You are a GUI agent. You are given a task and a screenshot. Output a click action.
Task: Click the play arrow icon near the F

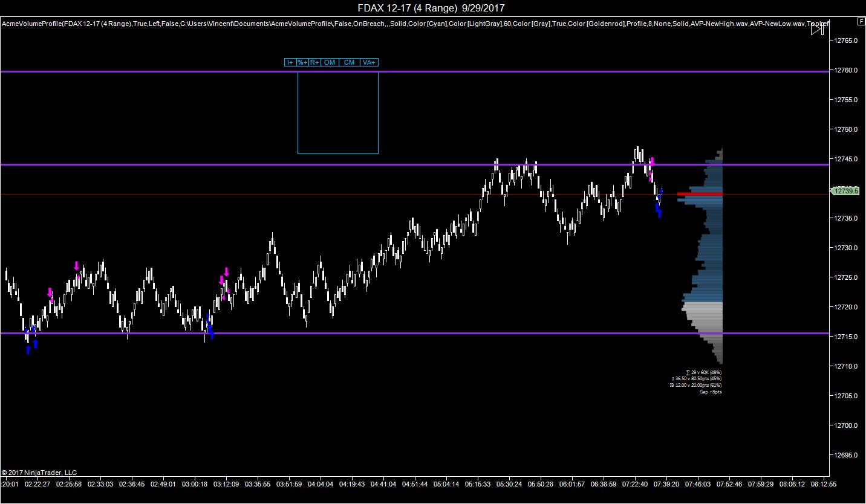pyautogui.click(x=815, y=28)
